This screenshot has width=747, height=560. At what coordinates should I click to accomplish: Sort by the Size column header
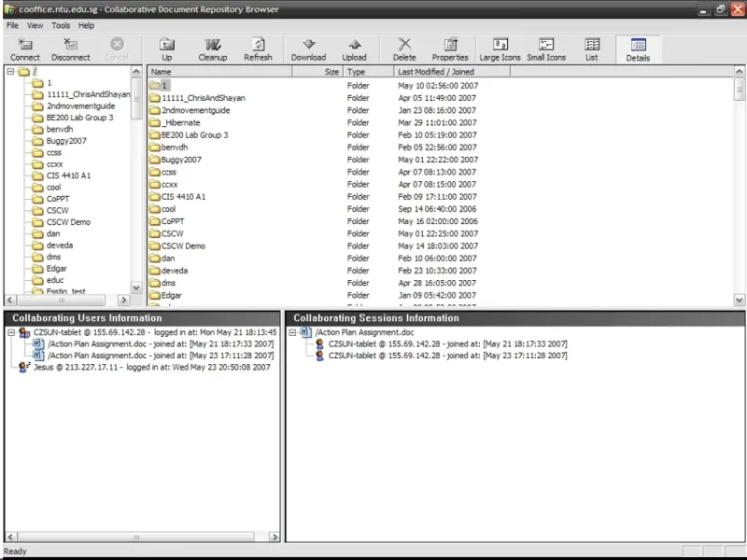[317, 72]
